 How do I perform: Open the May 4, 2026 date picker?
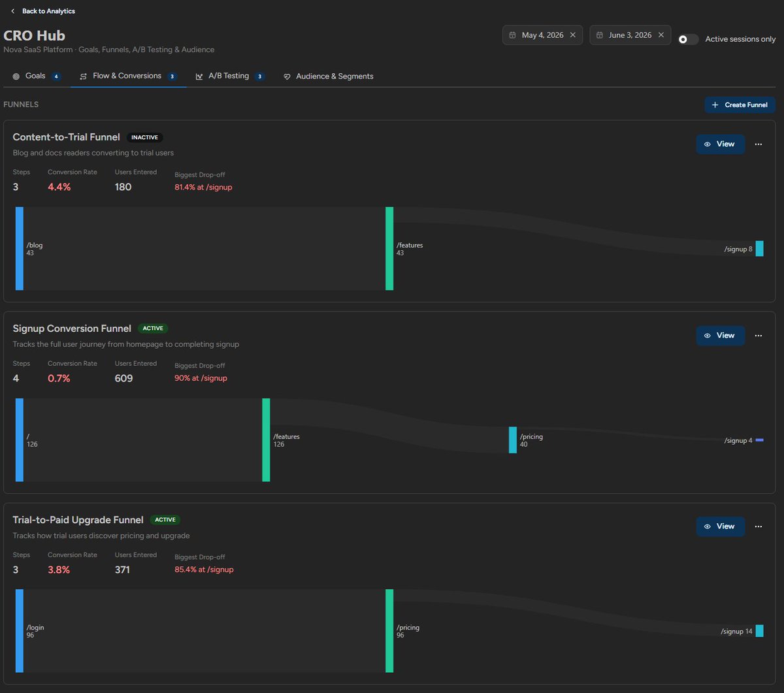click(x=544, y=35)
